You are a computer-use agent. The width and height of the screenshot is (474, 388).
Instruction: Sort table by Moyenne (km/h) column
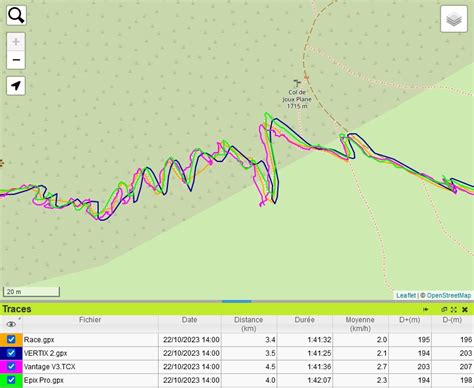[x=360, y=324]
